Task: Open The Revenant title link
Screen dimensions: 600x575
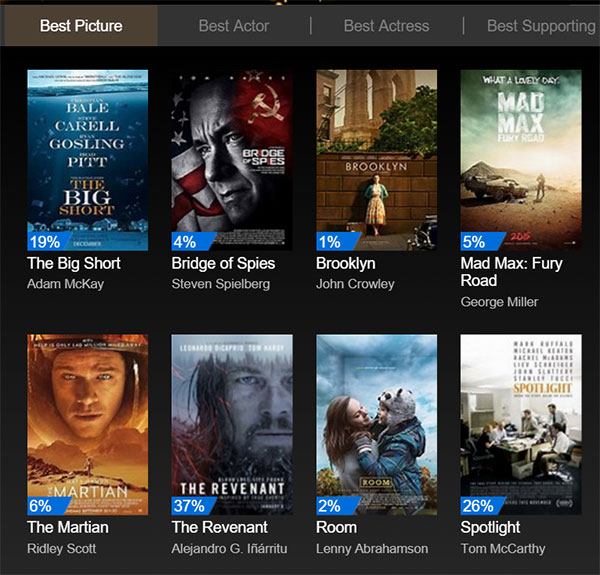Action: 220,527
